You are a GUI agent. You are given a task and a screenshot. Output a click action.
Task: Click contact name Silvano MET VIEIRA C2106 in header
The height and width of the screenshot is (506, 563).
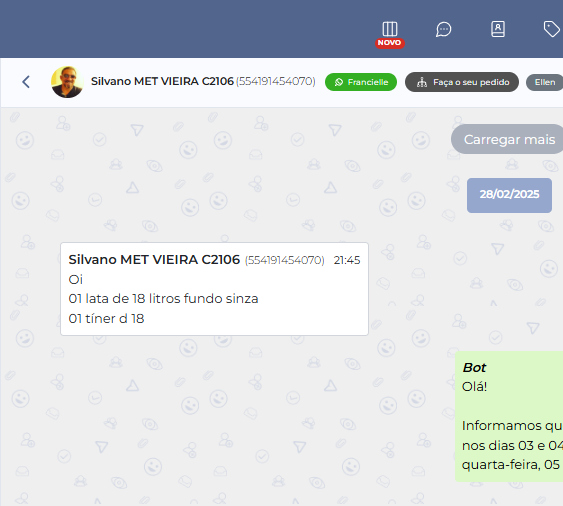pyautogui.click(x=162, y=81)
